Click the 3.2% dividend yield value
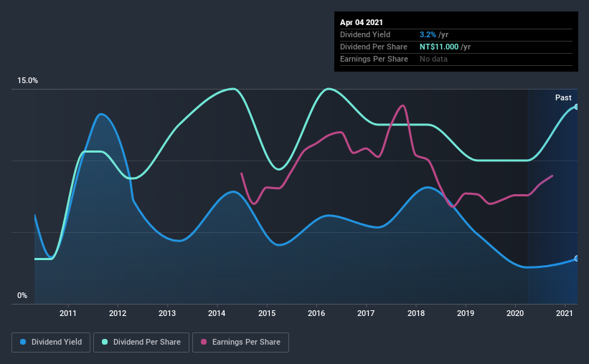 point(428,34)
